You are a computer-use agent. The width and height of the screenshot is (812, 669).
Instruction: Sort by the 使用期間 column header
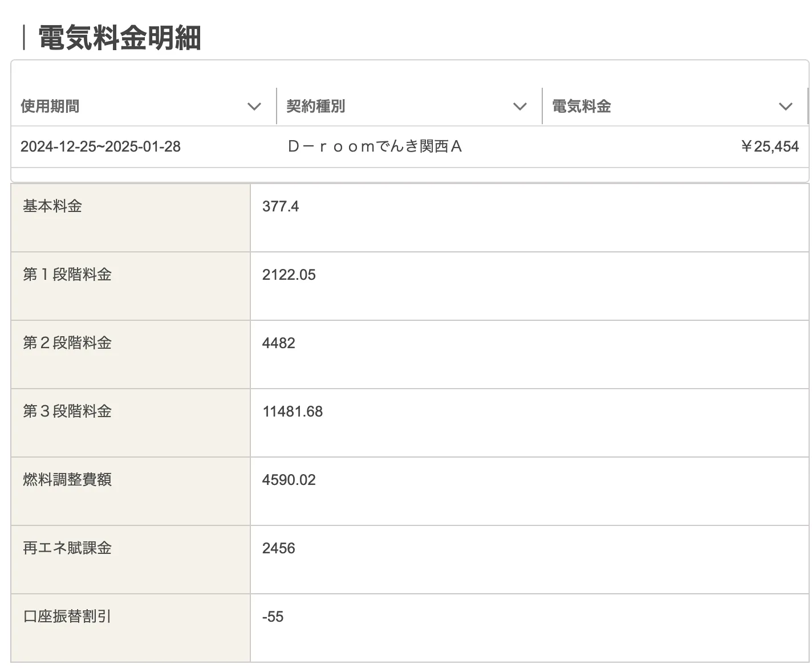point(50,107)
